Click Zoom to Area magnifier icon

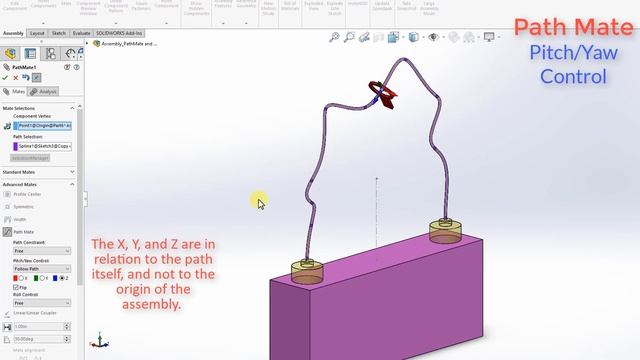tap(349, 38)
